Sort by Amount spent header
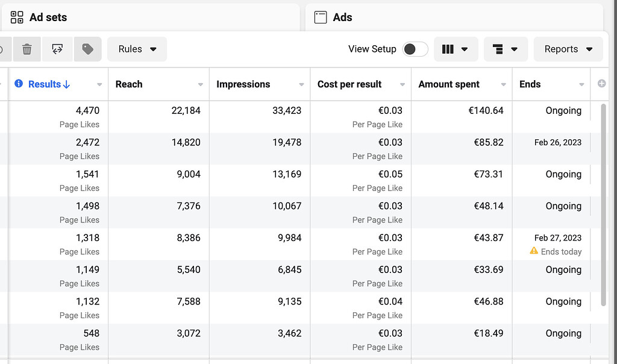The image size is (617, 364). coord(449,84)
